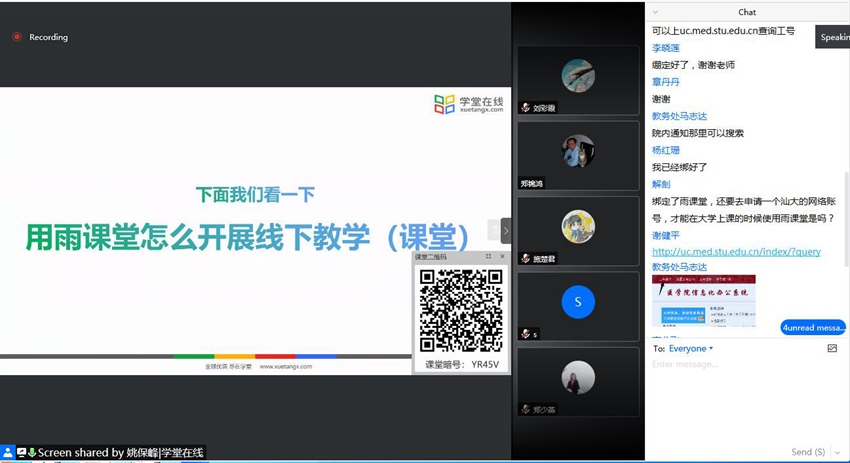850x463 pixels.
Task: Open the 'To: Everyone' recipient dropdown
Action: pyautogui.click(x=691, y=349)
